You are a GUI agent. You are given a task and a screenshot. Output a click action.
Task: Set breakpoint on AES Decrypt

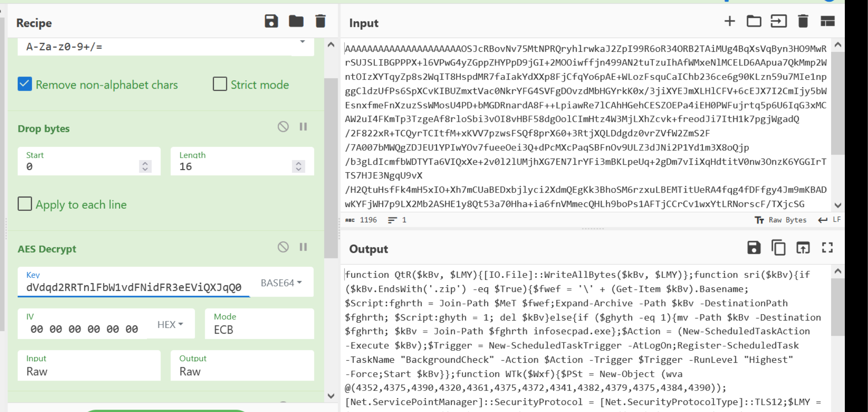tap(303, 247)
